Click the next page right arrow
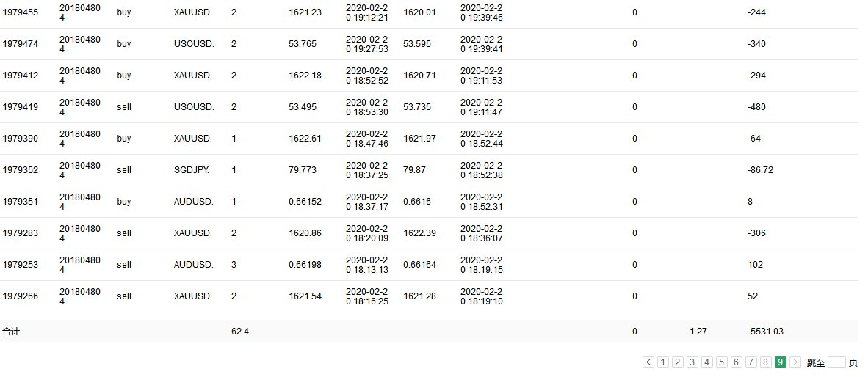Screen dimensions: 868x377 [x=795, y=362]
